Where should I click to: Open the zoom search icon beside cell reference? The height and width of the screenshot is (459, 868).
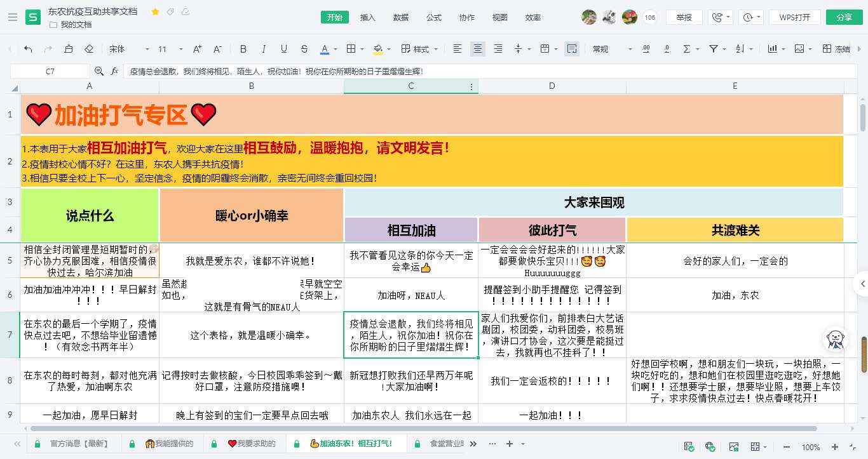tap(99, 72)
